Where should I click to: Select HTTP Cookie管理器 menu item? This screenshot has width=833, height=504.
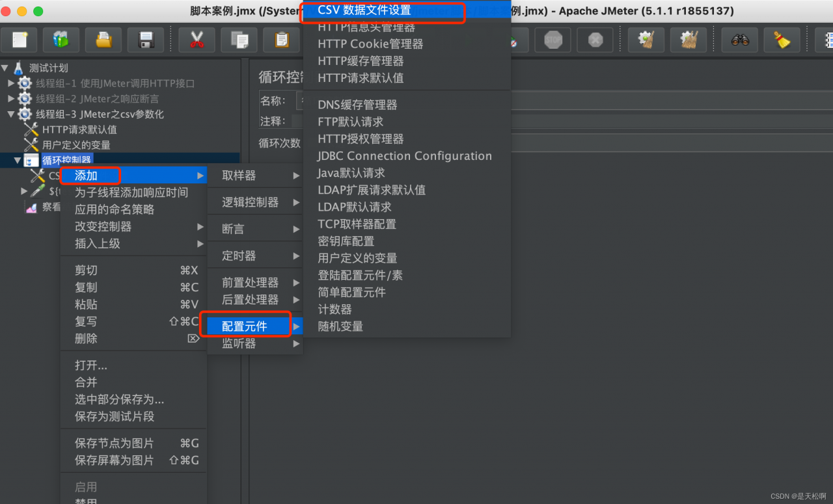click(x=407, y=44)
